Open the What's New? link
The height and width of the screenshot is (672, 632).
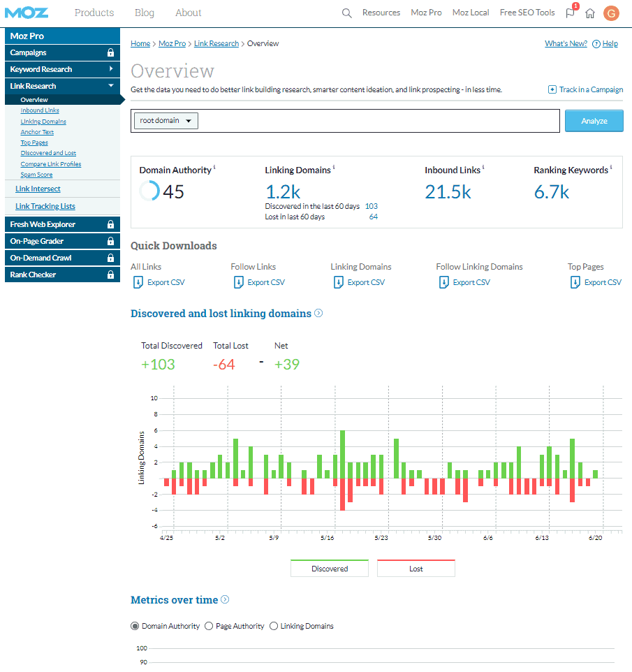point(566,44)
